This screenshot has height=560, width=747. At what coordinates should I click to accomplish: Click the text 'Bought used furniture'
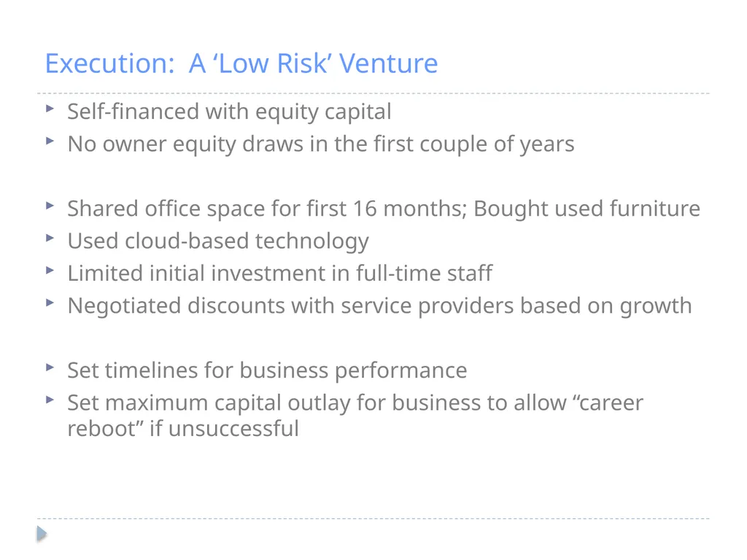coord(587,209)
